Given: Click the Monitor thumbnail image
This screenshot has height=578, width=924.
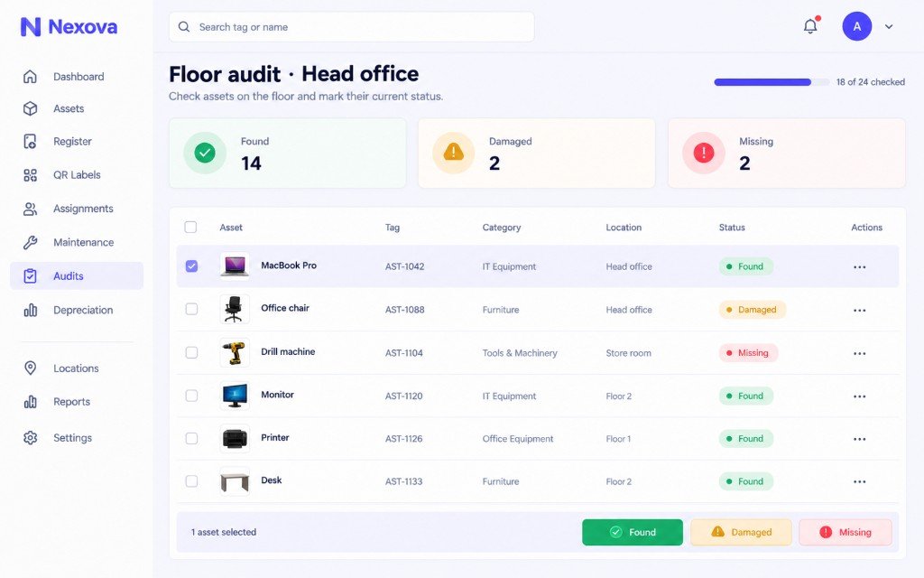Looking at the screenshot, I should click(x=235, y=396).
